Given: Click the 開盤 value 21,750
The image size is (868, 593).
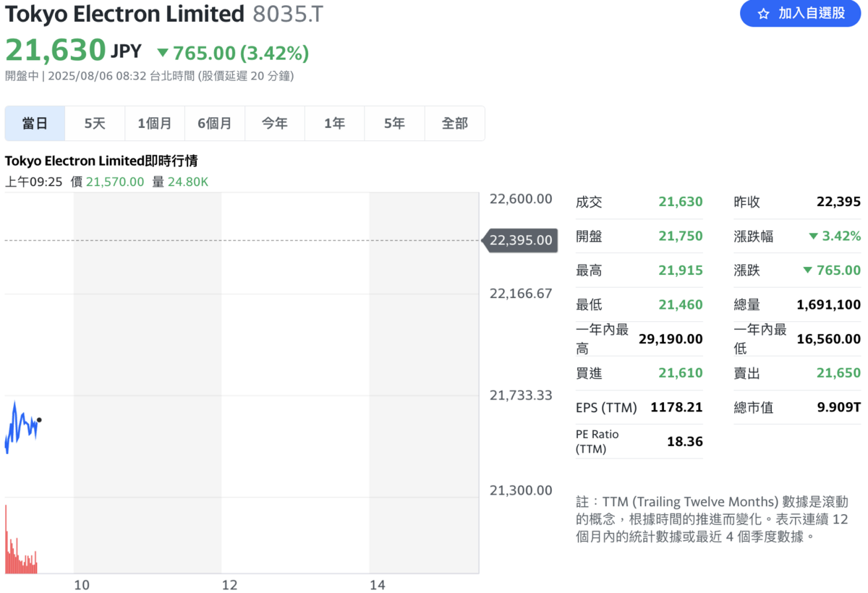Looking at the screenshot, I should pyautogui.click(x=681, y=236).
